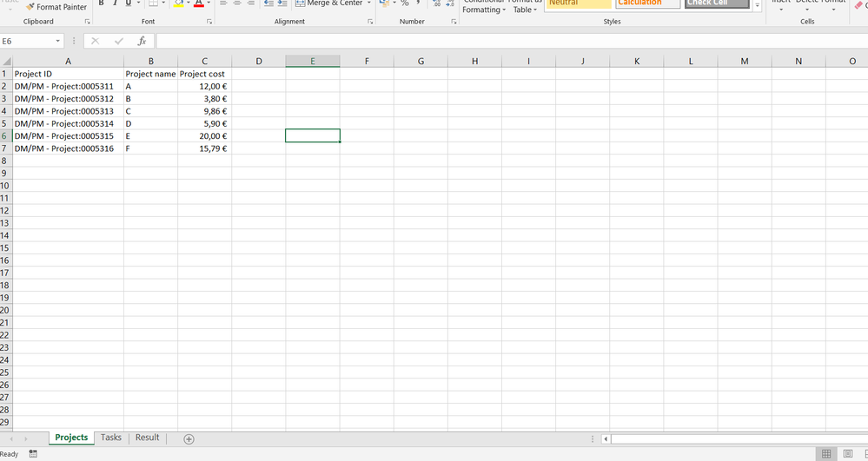
Task: Add a new sheet with the plus button
Action: pyautogui.click(x=189, y=439)
